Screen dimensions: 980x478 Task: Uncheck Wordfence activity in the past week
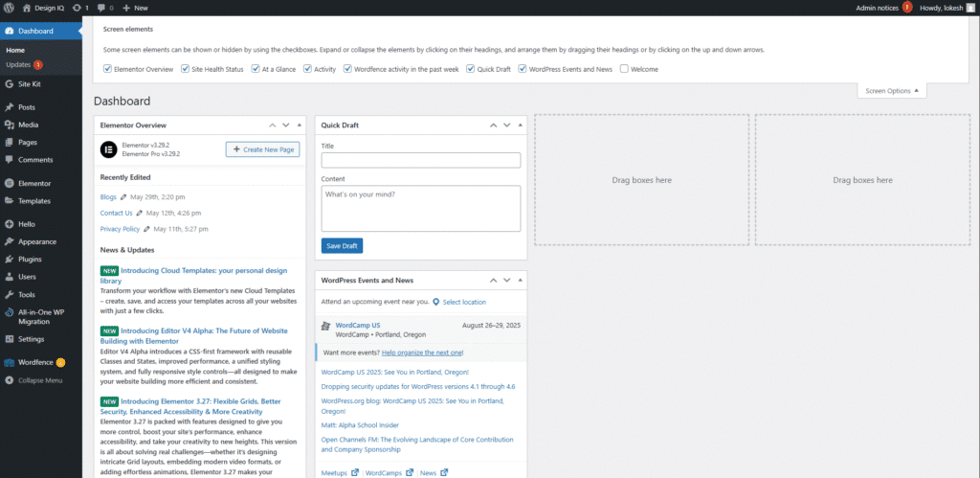pyautogui.click(x=347, y=69)
